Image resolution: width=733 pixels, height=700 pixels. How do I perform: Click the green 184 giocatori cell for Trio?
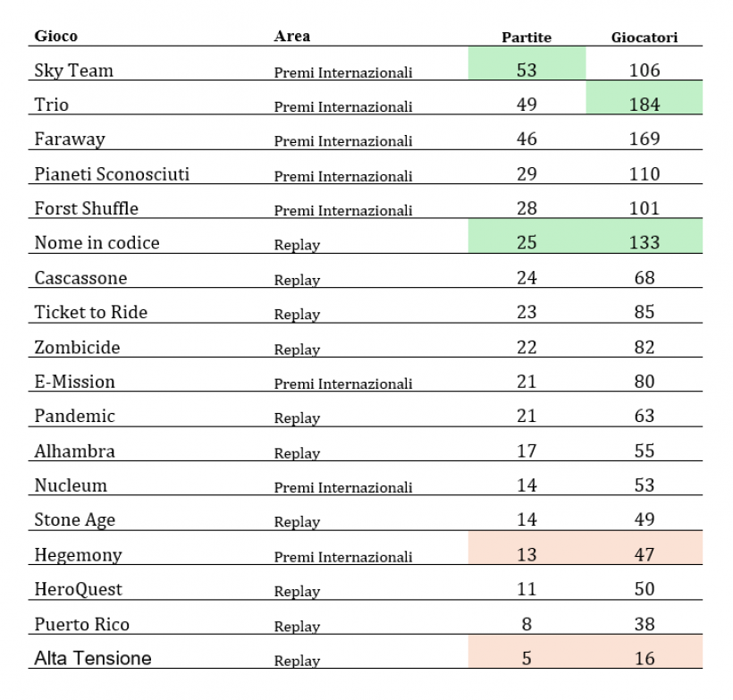pyautogui.click(x=645, y=97)
